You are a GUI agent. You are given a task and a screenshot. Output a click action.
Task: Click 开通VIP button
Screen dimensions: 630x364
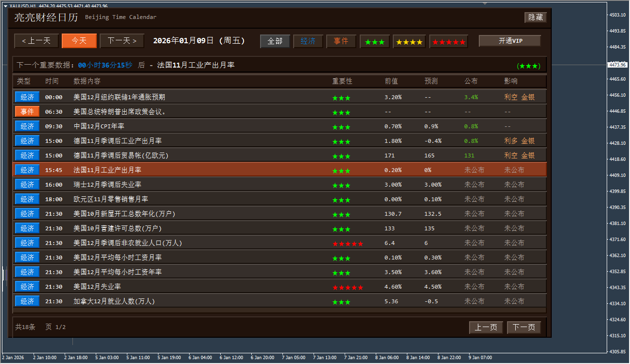[x=509, y=41]
